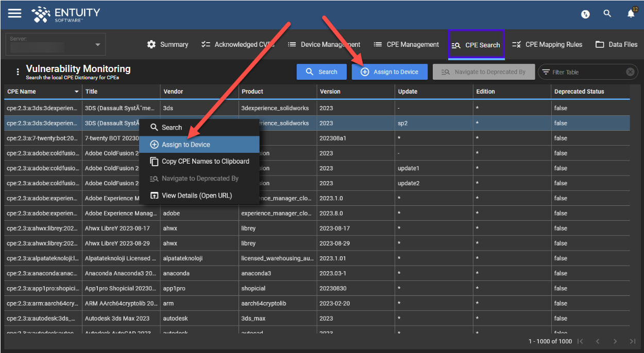Open the Summary tab
The height and width of the screenshot is (353, 644).
[168, 44]
